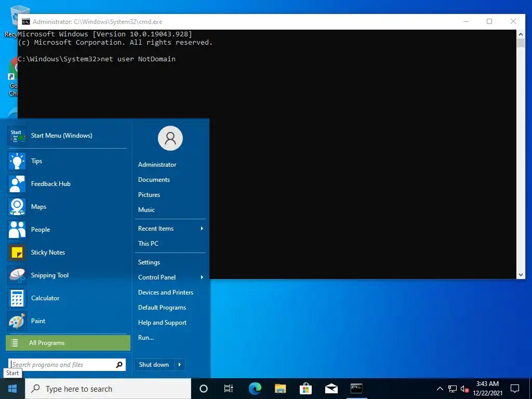
Task: Open Snipping Tool scissors icon
Action: coord(17,275)
